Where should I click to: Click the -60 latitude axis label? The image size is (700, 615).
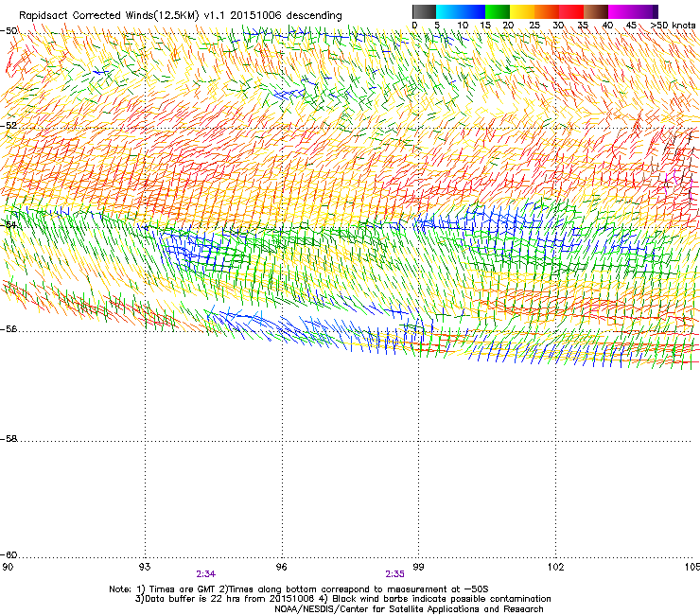pyautogui.click(x=9, y=555)
